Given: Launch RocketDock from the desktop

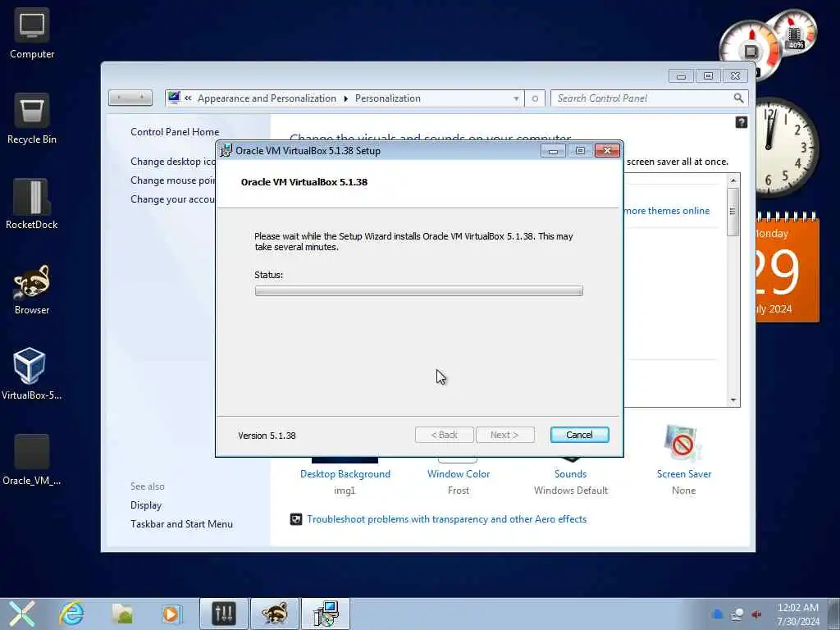Looking at the screenshot, I should 32,203.
